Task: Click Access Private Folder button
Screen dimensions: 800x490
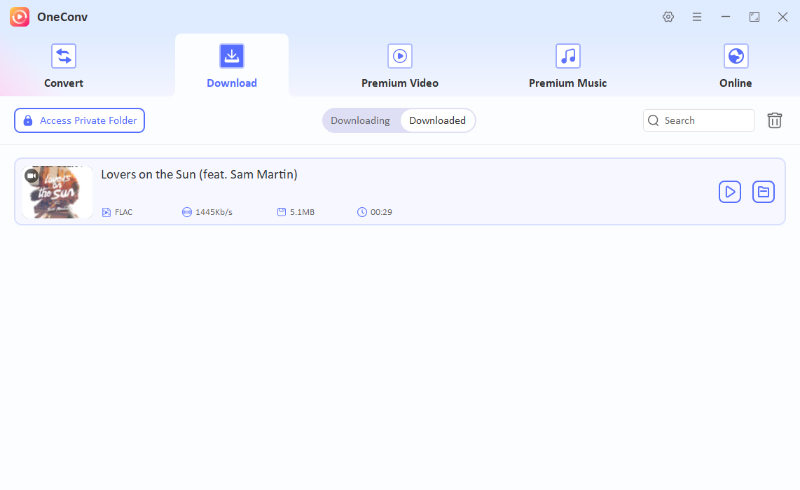Action: [80, 120]
